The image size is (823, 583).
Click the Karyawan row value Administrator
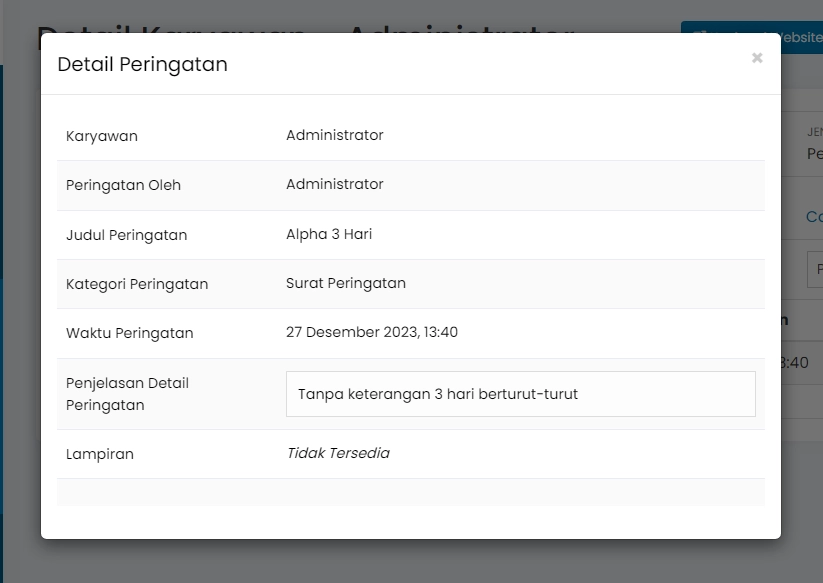pyautogui.click(x=336, y=135)
